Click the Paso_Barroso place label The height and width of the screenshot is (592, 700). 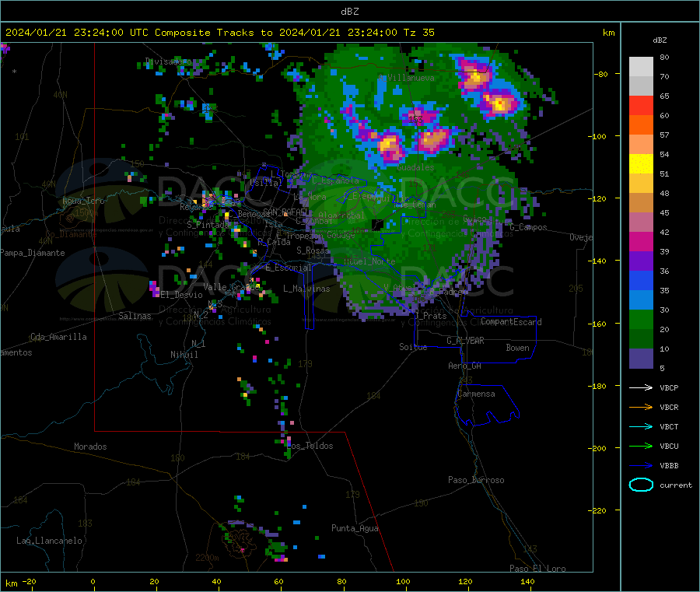476,480
